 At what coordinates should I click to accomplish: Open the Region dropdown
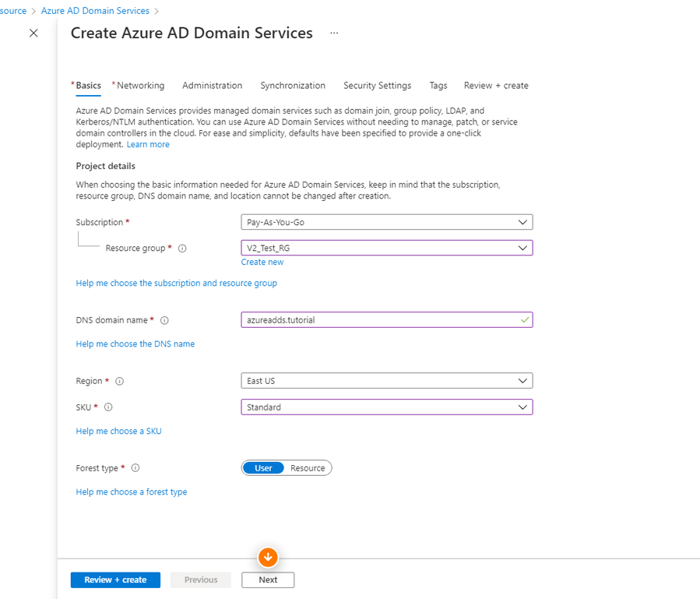[x=387, y=381]
